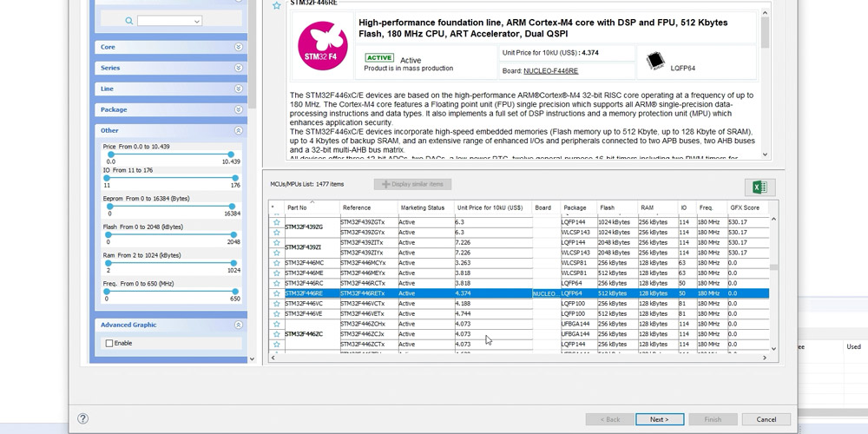
Task: Click the Price maximum slider handle
Action: point(231,155)
